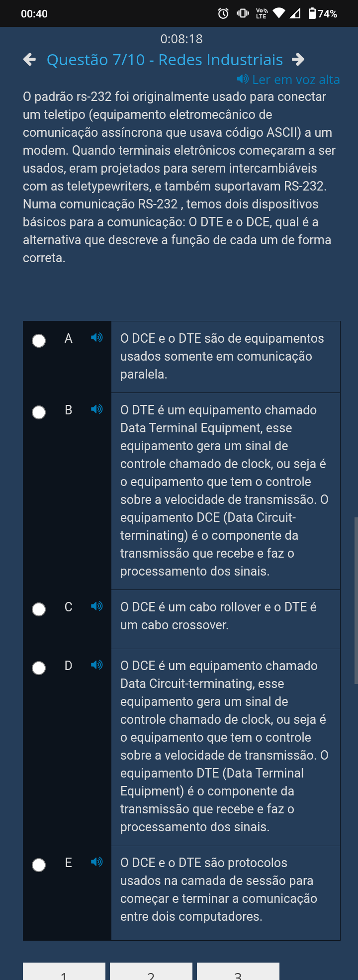Jump to question 1 button
The height and width of the screenshot is (980, 358).
coord(64,971)
